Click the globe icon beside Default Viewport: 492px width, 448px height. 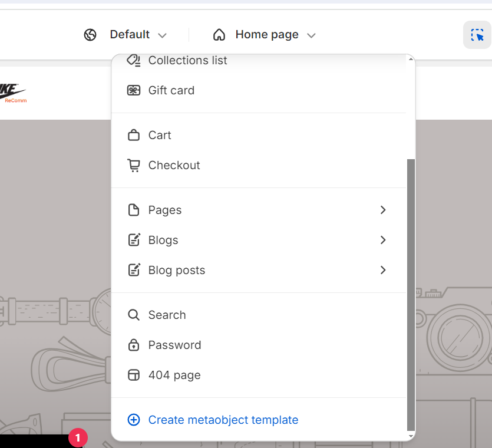pyautogui.click(x=90, y=35)
